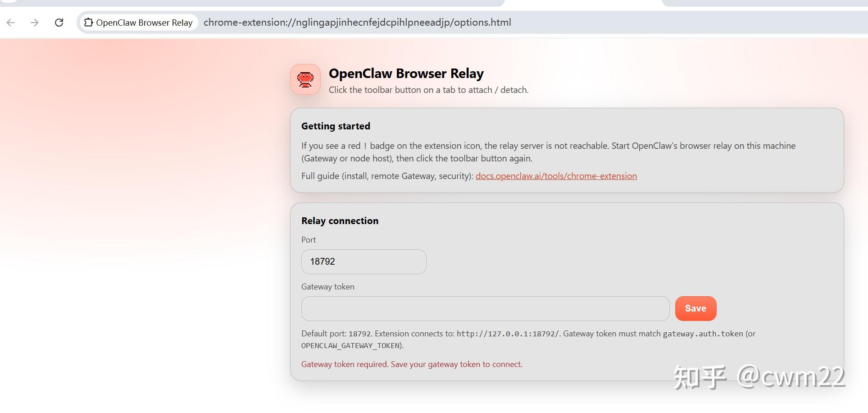The image size is (868, 413).
Task: Click the OpenClaw Browser Relay page heading
Action: (406, 73)
